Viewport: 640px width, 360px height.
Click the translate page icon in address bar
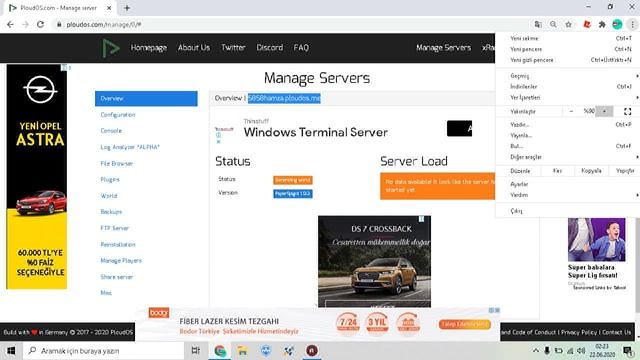538,24
